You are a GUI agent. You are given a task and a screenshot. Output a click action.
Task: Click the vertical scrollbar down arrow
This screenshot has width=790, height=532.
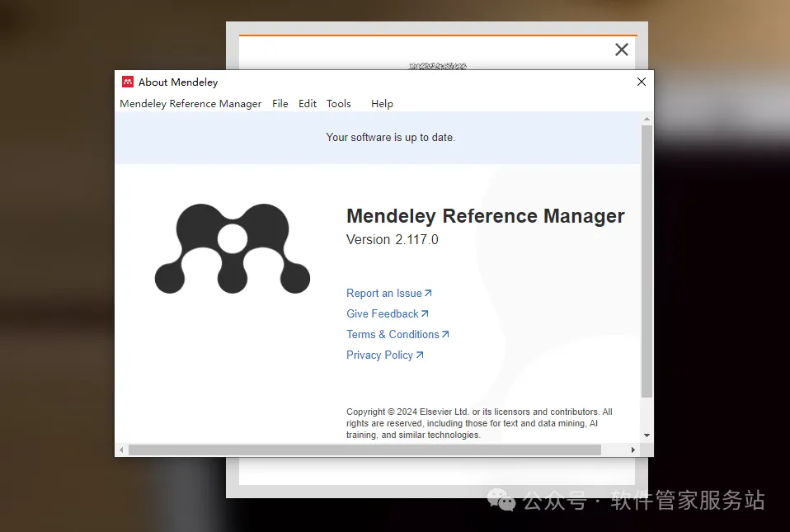click(x=647, y=435)
